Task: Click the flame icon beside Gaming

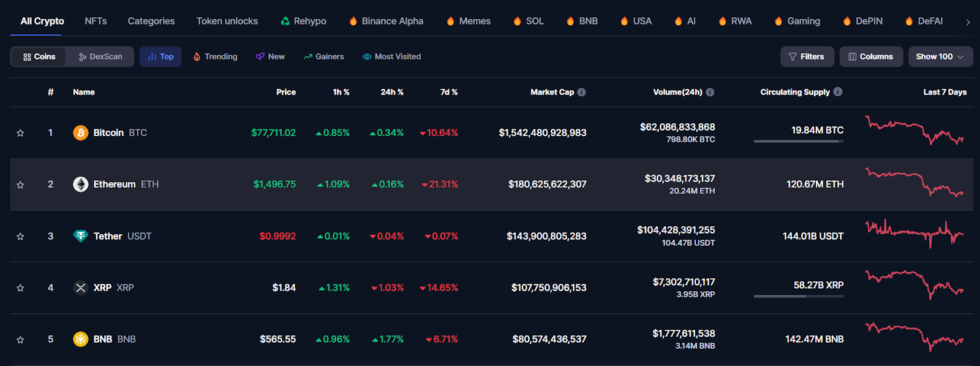Action: coord(778,21)
